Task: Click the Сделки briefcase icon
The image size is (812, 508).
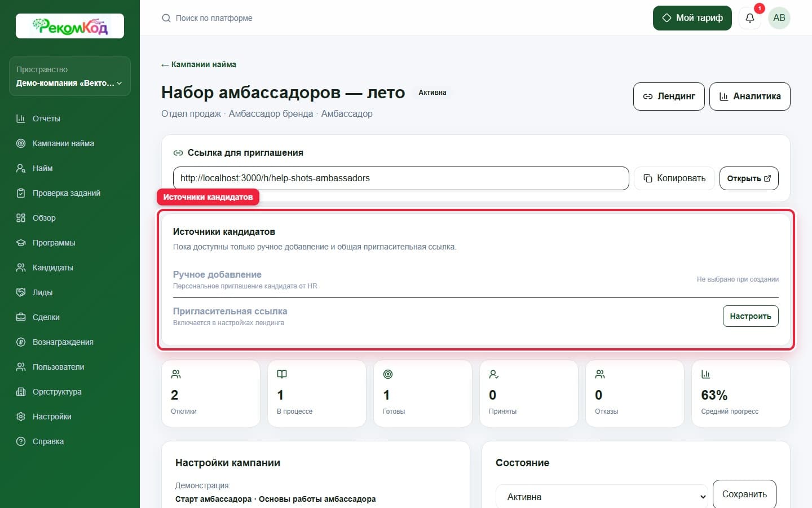Action: 21,317
